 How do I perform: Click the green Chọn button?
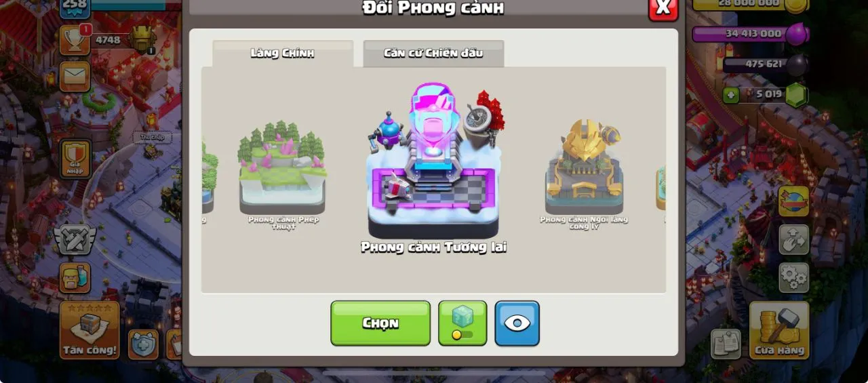(380, 323)
